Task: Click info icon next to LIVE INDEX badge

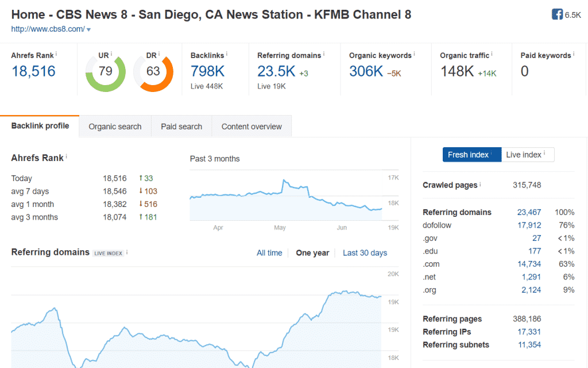Action: pyautogui.click(x=127, y=252)
